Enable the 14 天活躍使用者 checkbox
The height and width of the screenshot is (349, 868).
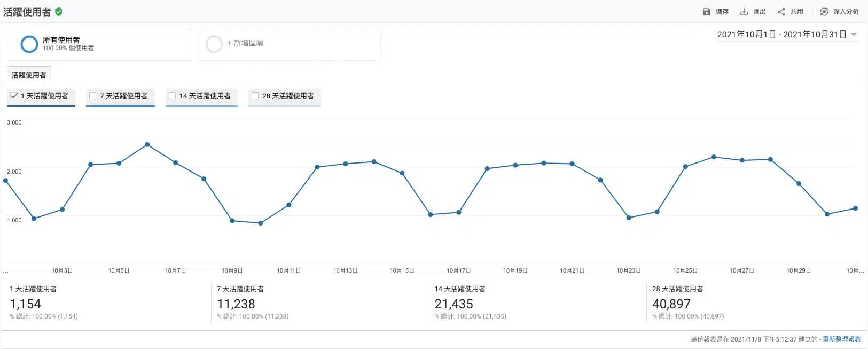point(172,96)
